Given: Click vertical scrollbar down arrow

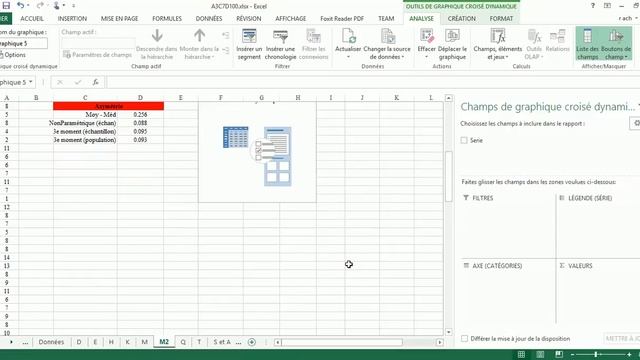Looking at the screenshot, I should (449, 332).
